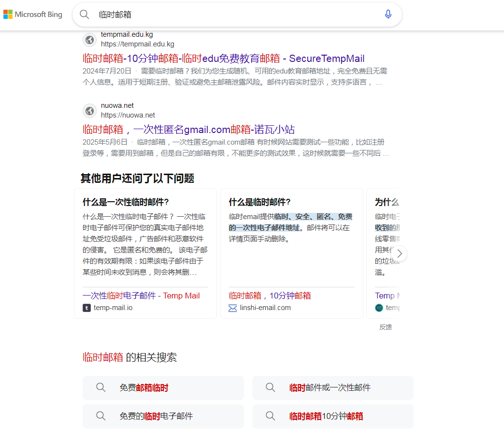Open 临时邮箱，10分钟邮箱 card link
The image size is (504, 430).
[x=270, y=296]
